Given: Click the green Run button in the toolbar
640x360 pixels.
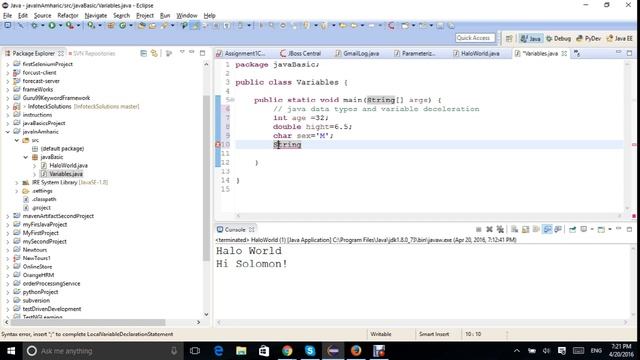Looking at the screenshot, I should coord(52,25).
